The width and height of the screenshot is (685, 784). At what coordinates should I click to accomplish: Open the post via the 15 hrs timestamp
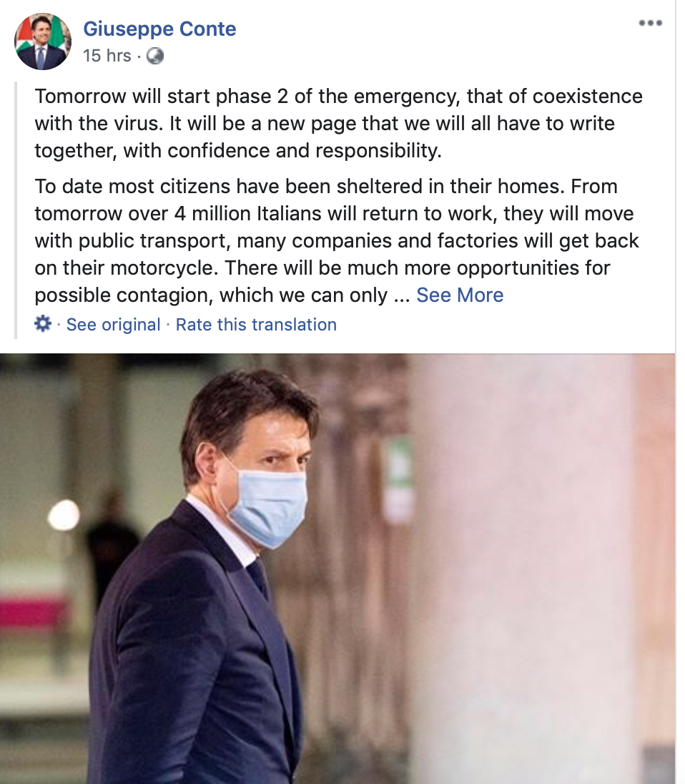(107, 56)
